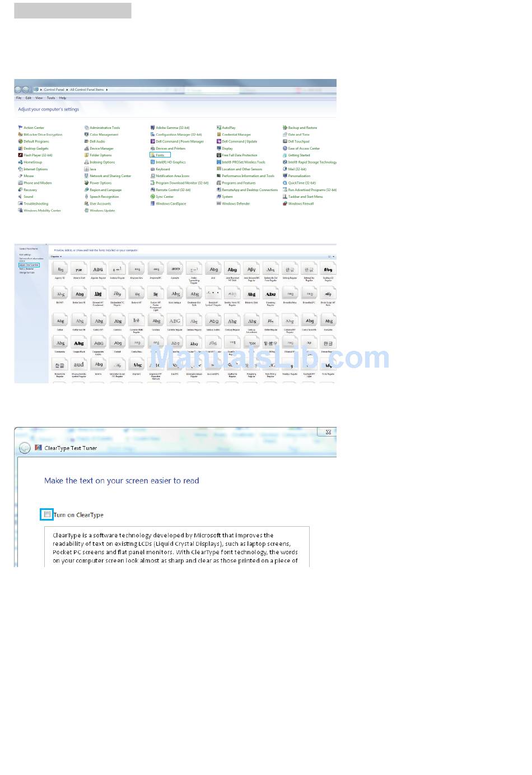Open Notification Area Icons
This screenshot has height=775, width=532.
pyautogui.click(x=170, y=176)
